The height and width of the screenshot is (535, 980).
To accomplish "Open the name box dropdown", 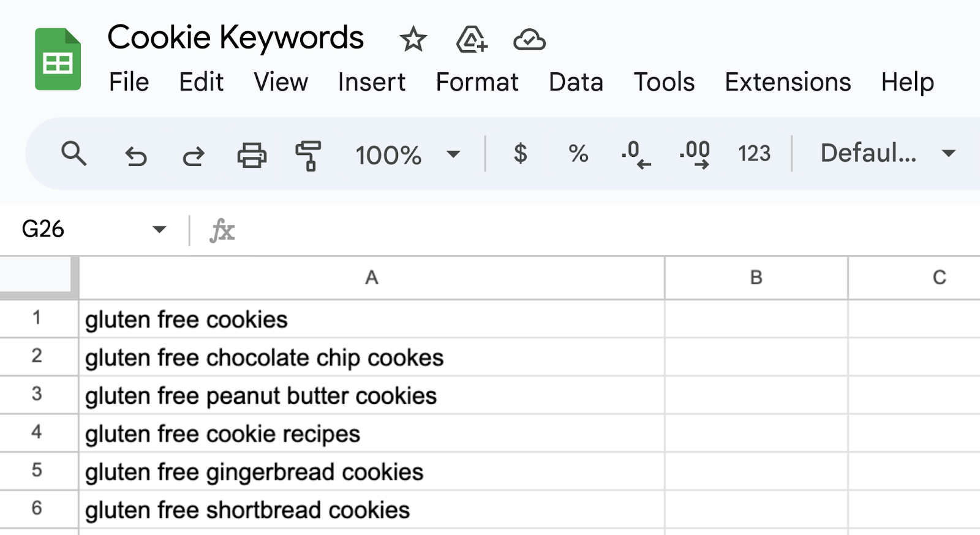I will [x=159, y=229].
